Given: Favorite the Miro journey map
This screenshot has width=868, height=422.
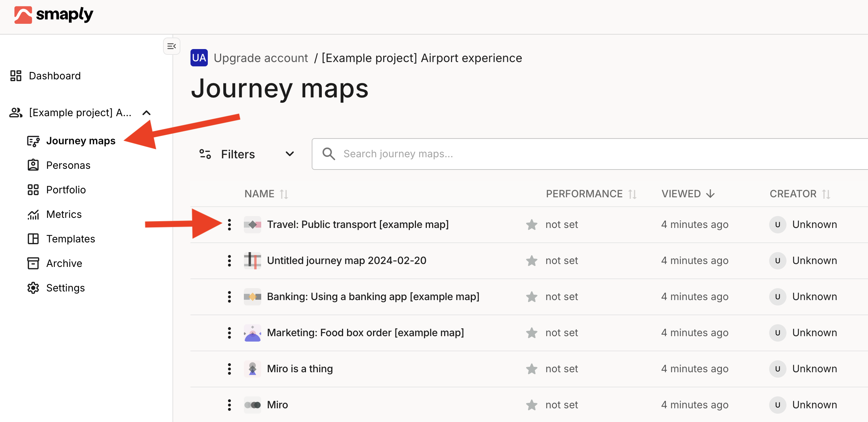Looking at the screenshot, I should (531, 405).
